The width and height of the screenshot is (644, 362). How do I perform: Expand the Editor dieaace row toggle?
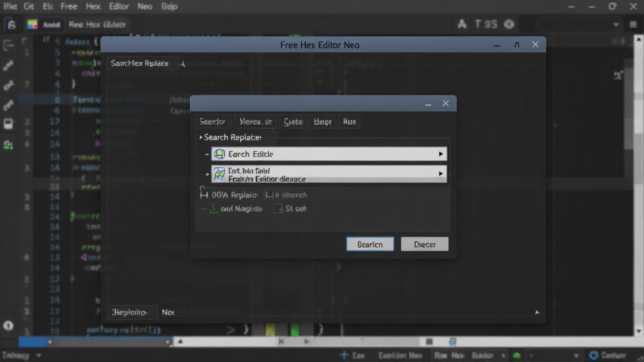click(208, 175)
